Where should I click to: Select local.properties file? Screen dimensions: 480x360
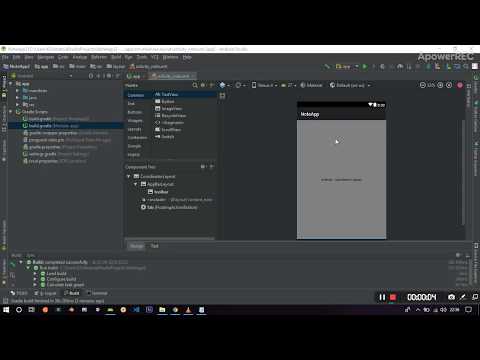tap(55, 161)
